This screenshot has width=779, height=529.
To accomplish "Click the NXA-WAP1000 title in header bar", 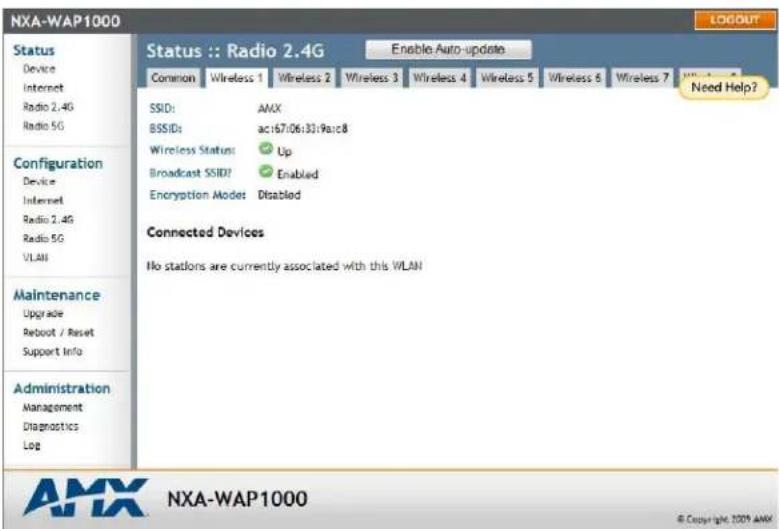I will point(66,21).
